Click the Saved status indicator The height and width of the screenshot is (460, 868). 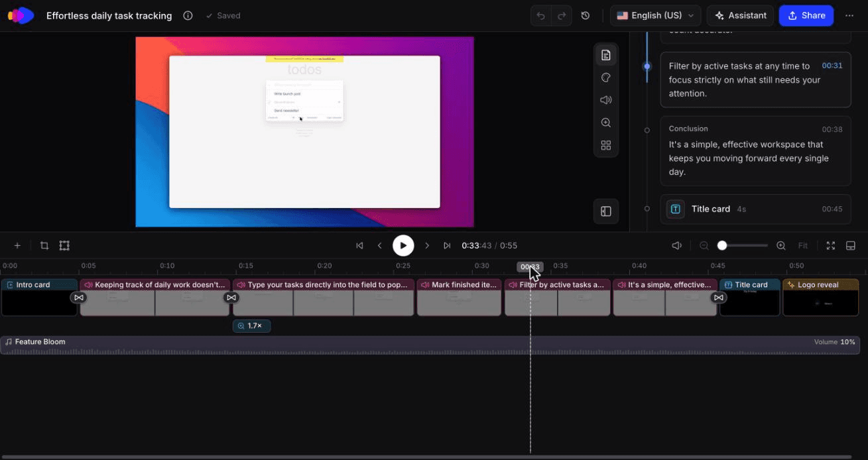[223, 15]
